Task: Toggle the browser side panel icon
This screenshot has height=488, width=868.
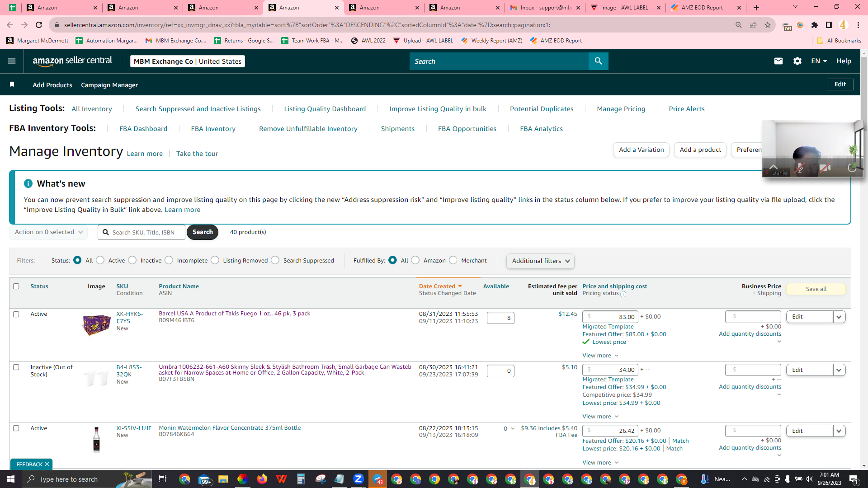Action: click(x=829, y=25)
